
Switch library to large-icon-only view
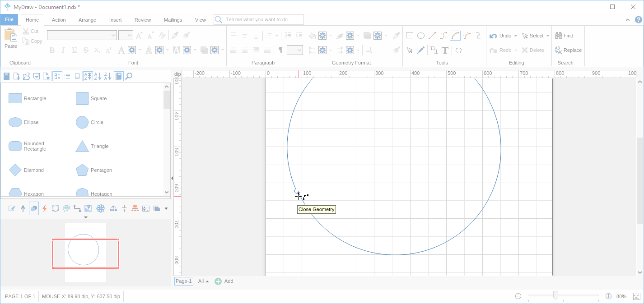77,76
